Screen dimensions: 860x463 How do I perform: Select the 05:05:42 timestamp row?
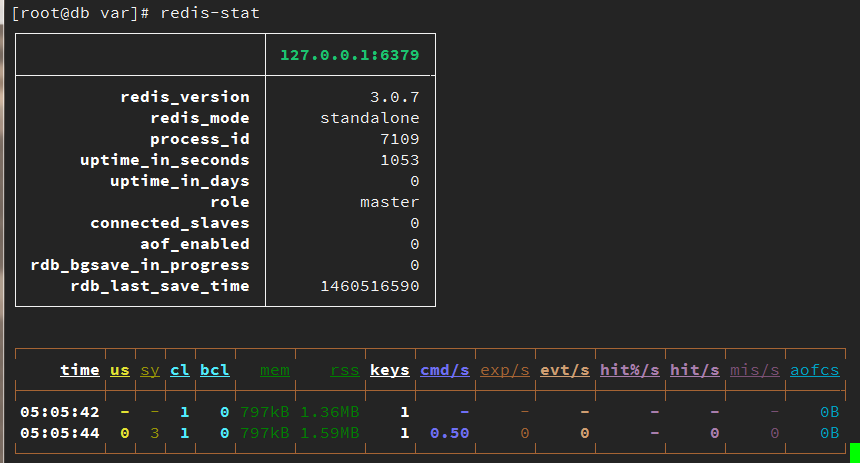(x=60, y=412)
